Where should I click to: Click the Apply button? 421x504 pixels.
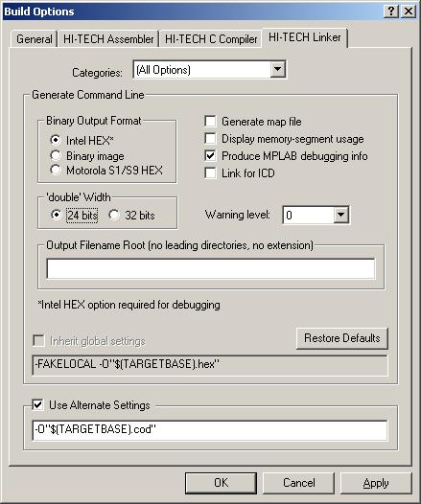tap(376, 483)
